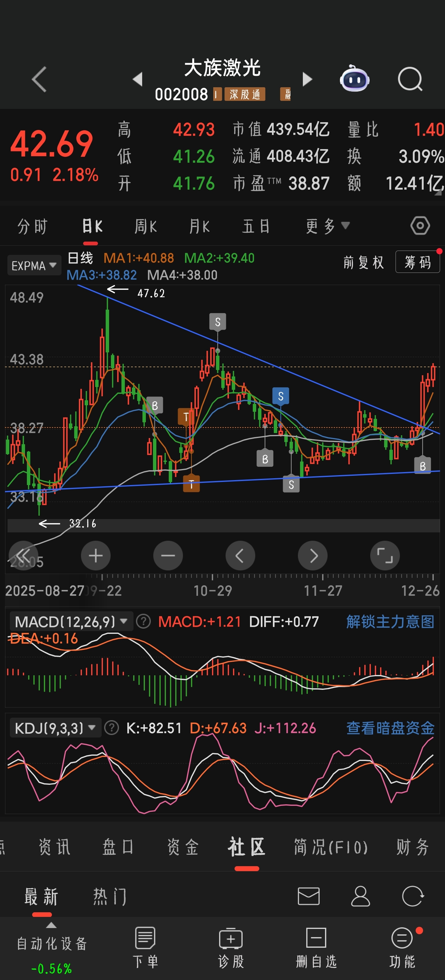Screen dimensions: 445x980
Task: Tap the top S sell marker on chart
Action: click(x=218, y=322)
